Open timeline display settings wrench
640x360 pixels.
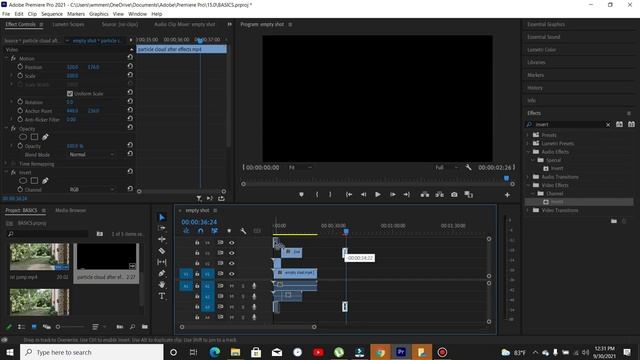243,231
